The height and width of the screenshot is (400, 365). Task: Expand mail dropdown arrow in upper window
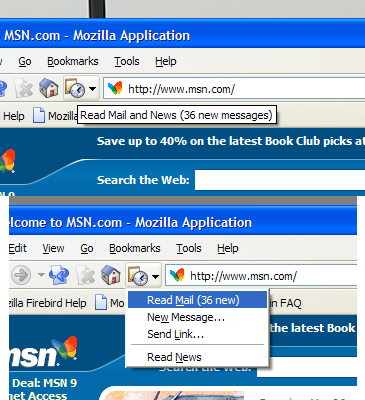(93, 89)
